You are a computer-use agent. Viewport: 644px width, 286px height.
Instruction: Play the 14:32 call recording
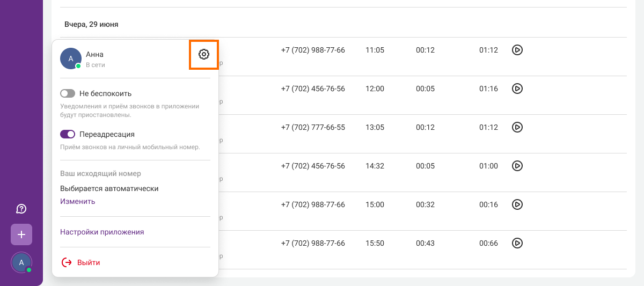517,166
